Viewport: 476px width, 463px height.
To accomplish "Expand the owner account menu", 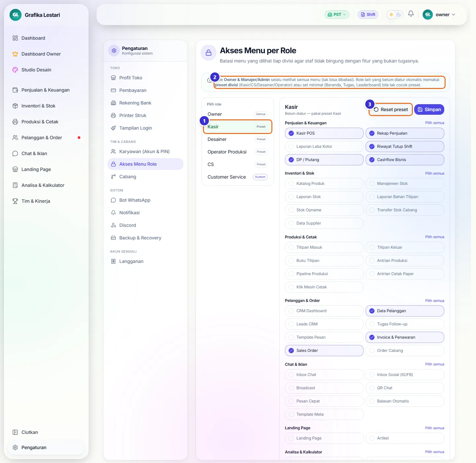I will pyautogui.click(x=439, y=15).
